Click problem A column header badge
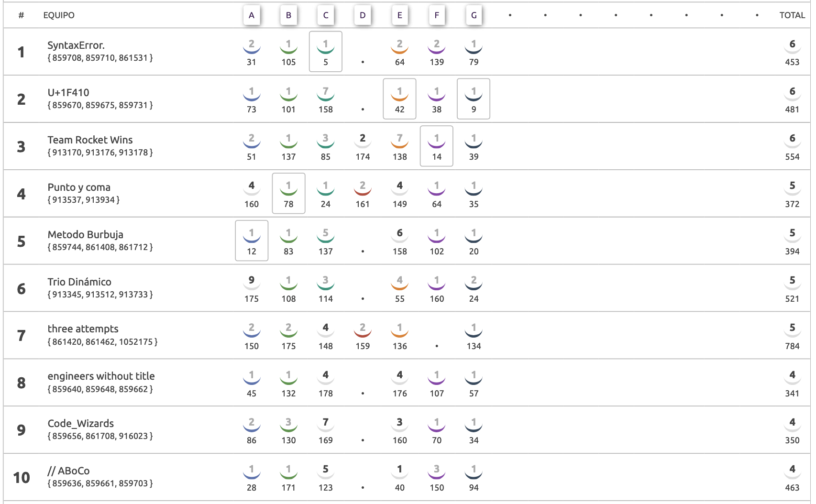Screen dimensions: 816x504 pyautogui.click(x=252, y=15)
